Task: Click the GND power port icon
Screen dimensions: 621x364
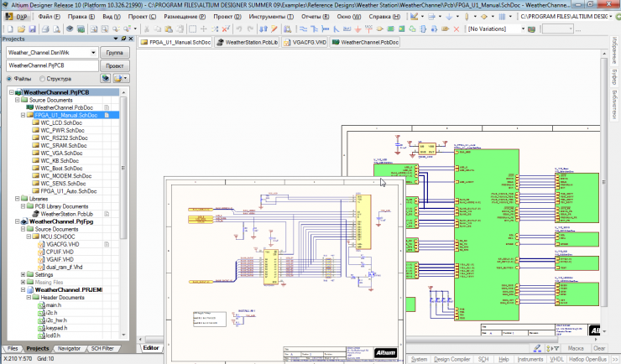Action: pyautogui.click(x=357, y=29)
